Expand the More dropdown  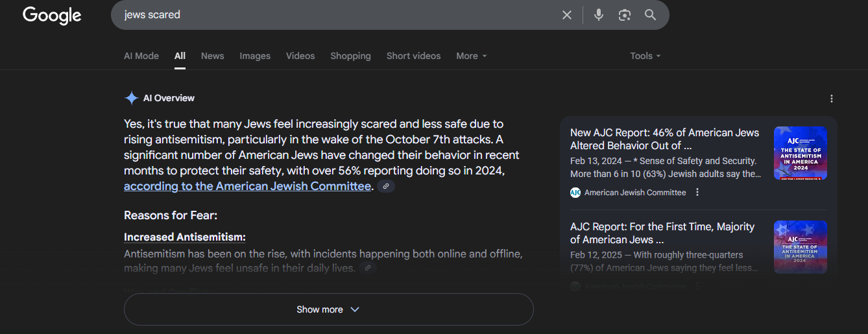[472, 56]
